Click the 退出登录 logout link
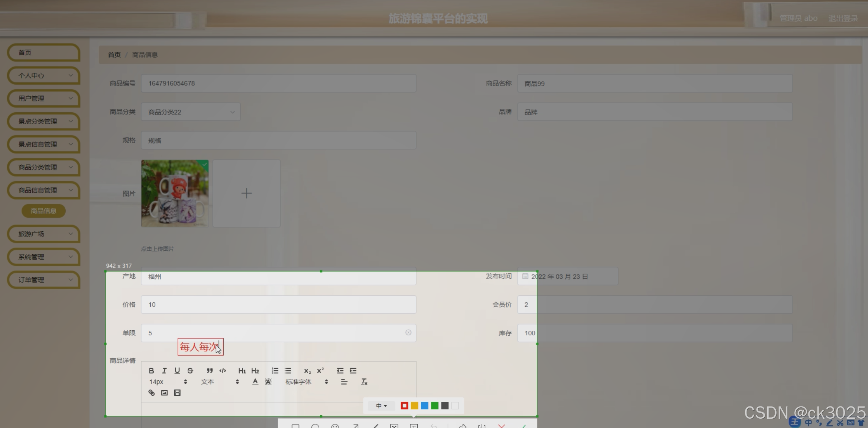Screen dimensions: 868x428 (x=843, y=18)
